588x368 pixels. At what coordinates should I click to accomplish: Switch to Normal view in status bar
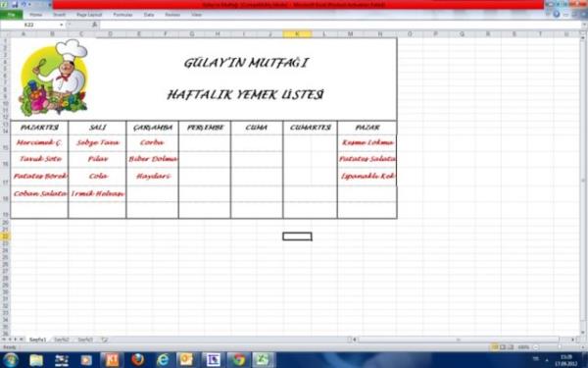(x=495, y=347)
